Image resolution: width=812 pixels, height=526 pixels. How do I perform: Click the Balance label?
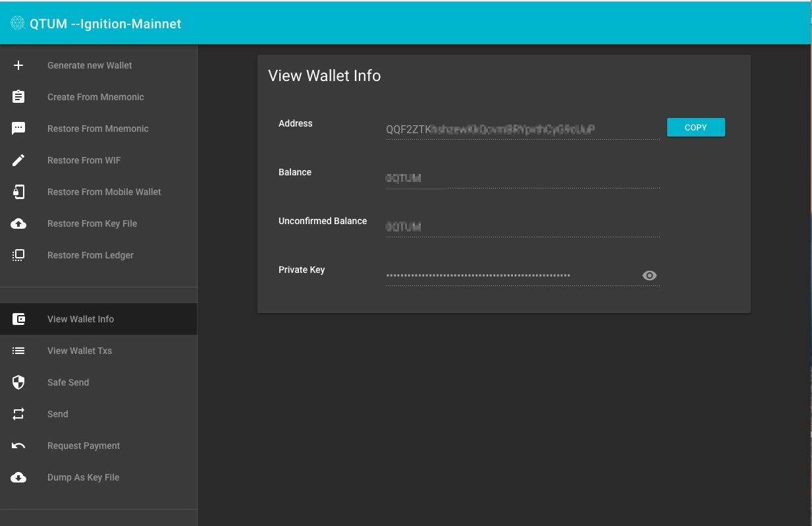(295, 172)
